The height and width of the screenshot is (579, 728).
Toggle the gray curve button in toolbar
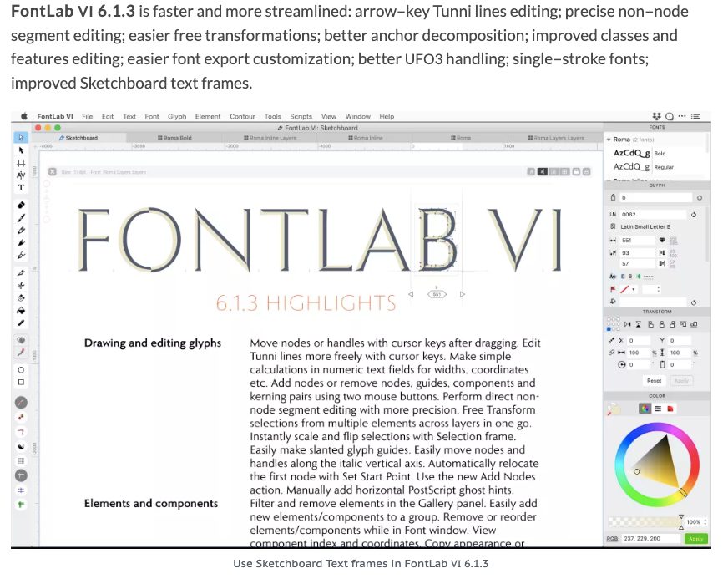(x=21, y=403)
